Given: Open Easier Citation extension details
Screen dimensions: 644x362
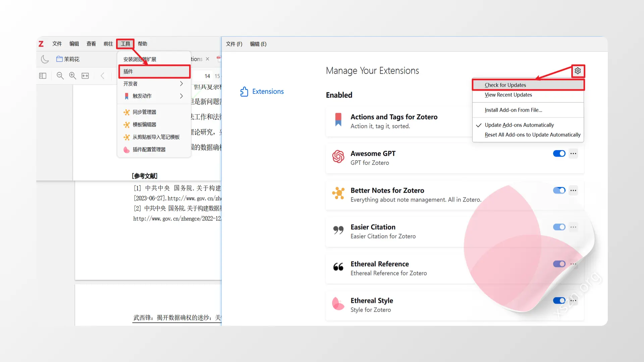Looking at the screenshot, I should [454, 232].
